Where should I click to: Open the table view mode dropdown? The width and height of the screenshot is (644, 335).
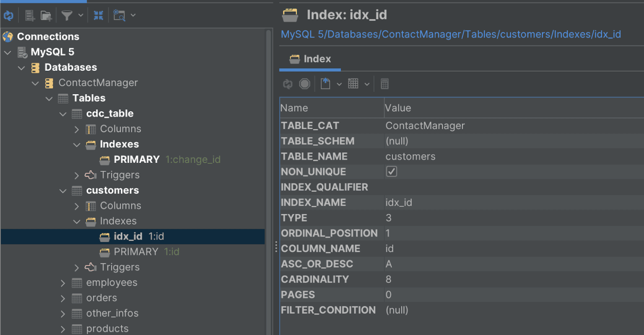(x=354, y=83)
